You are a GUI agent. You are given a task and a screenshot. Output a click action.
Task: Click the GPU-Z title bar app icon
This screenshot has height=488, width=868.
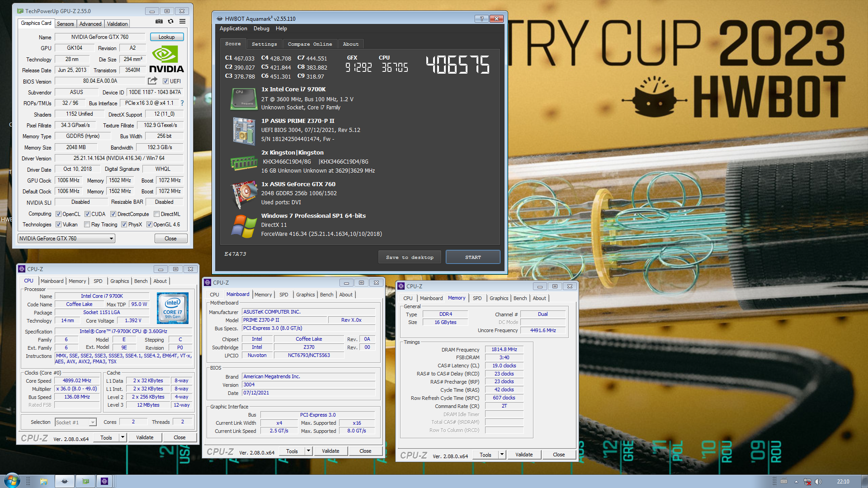click(x=20, y=11)
